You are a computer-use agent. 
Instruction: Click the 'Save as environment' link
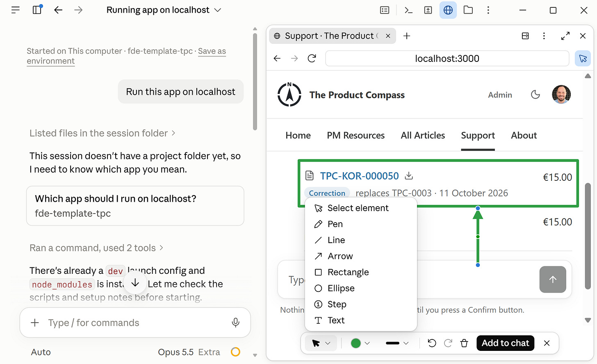(x=126, y=56)
